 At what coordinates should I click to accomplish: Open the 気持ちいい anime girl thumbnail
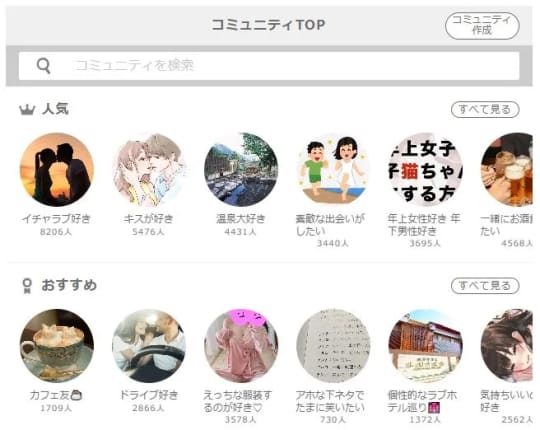coord(507,346)
